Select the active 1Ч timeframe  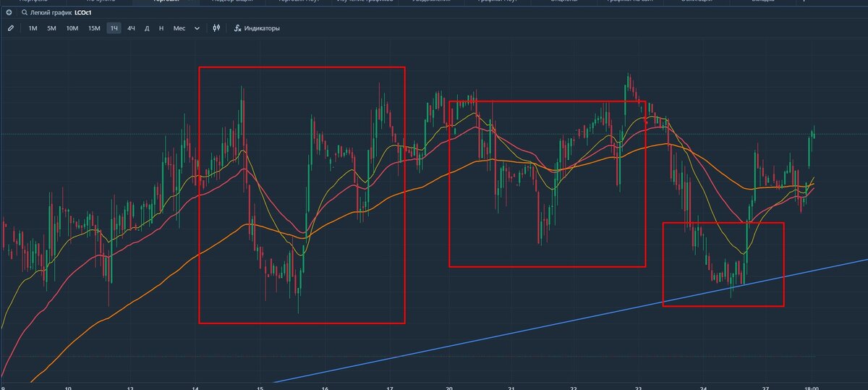pyautogui.click(x=114, y=28)
